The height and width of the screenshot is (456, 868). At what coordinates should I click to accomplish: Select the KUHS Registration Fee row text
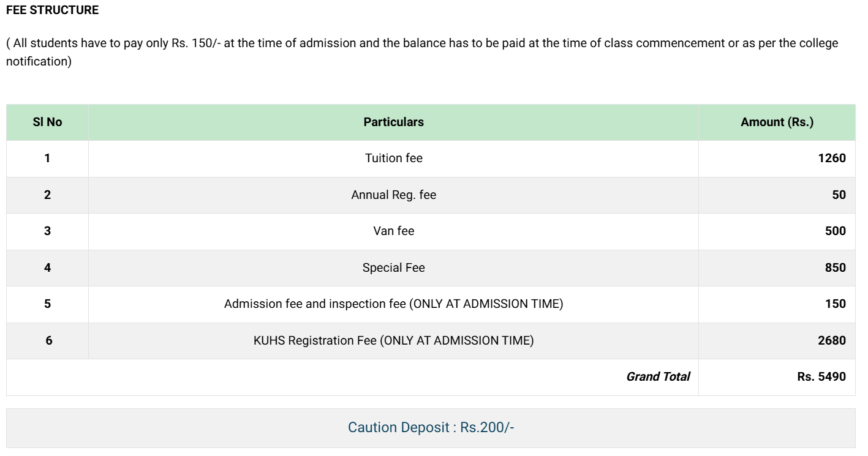point(393,340)
